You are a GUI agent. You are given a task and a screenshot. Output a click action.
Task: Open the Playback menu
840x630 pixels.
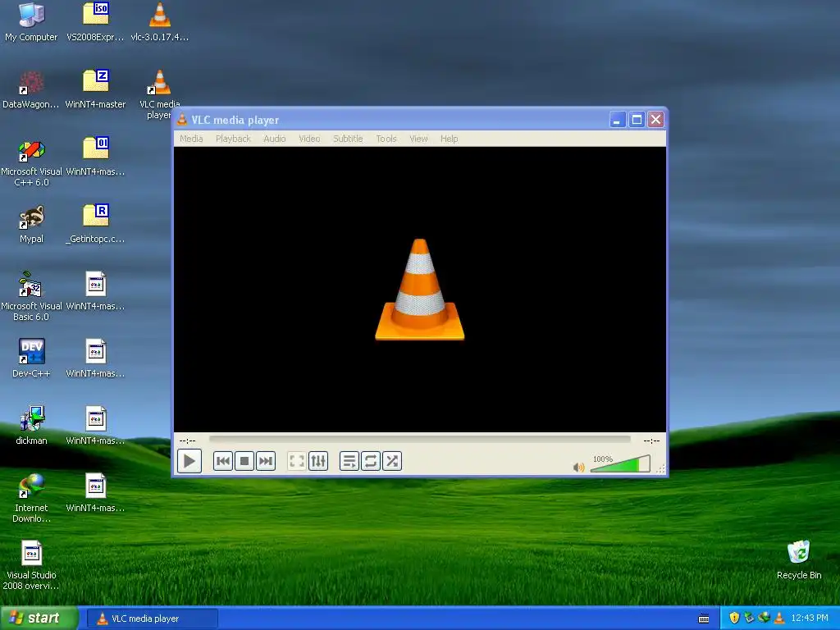click(233, 138)
